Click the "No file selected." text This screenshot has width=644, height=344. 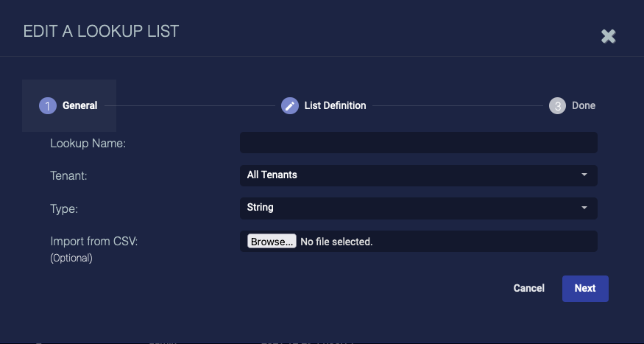(x=336, y=242)
